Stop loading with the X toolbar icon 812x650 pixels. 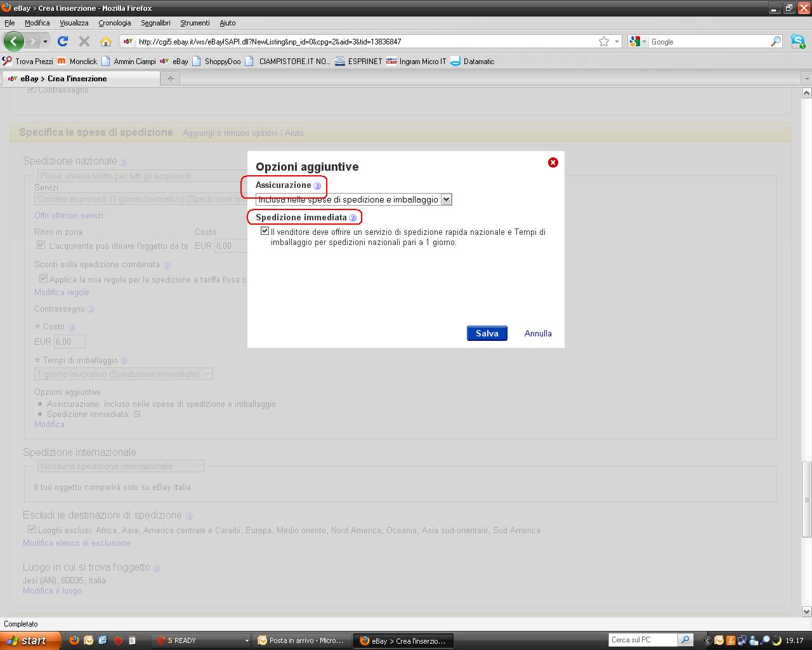[84, 41]
